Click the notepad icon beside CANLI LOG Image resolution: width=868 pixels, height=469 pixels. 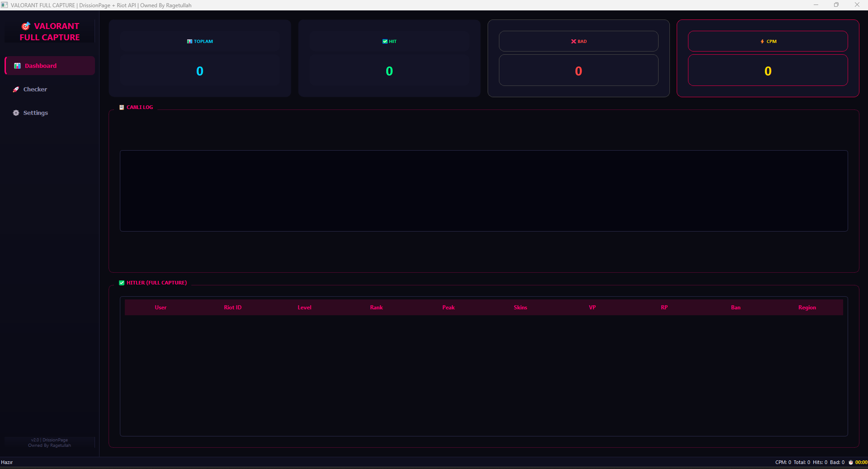(x=122, y=108)
